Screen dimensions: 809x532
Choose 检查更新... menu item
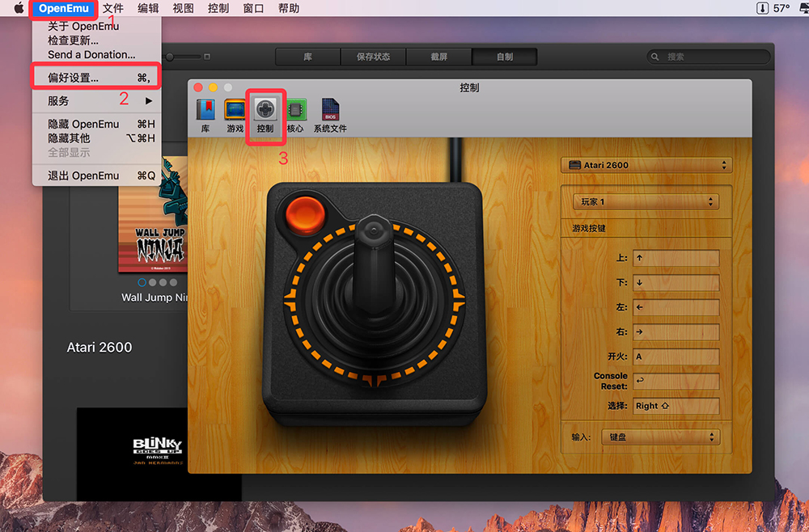97,40
